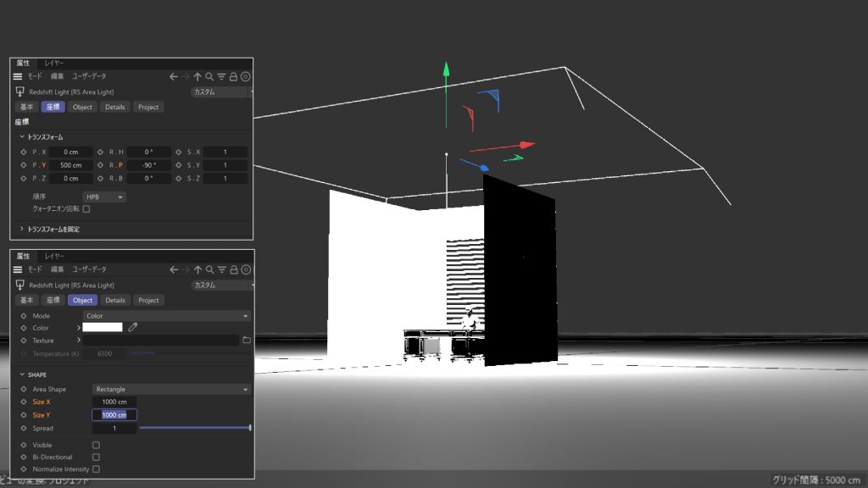868x488 pixels.
Task: Open the Area Shape dropdown showing Rectangle
Action: tap(170, 388)
